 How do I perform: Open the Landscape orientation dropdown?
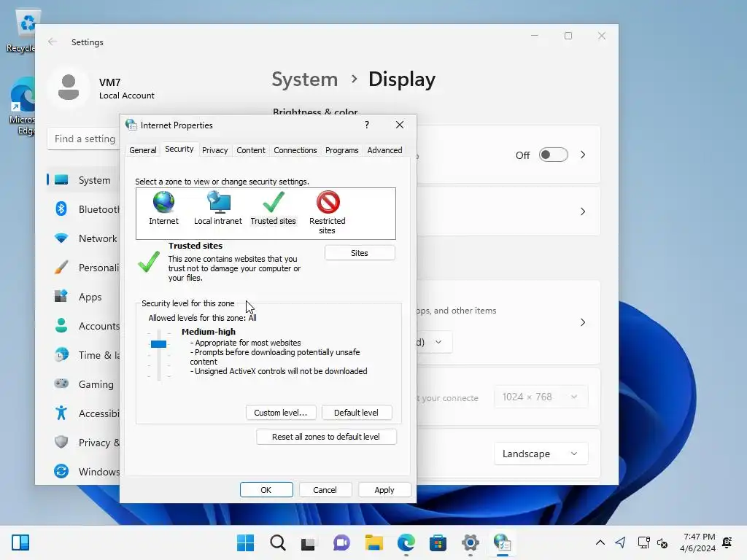(x=541, y=454)
